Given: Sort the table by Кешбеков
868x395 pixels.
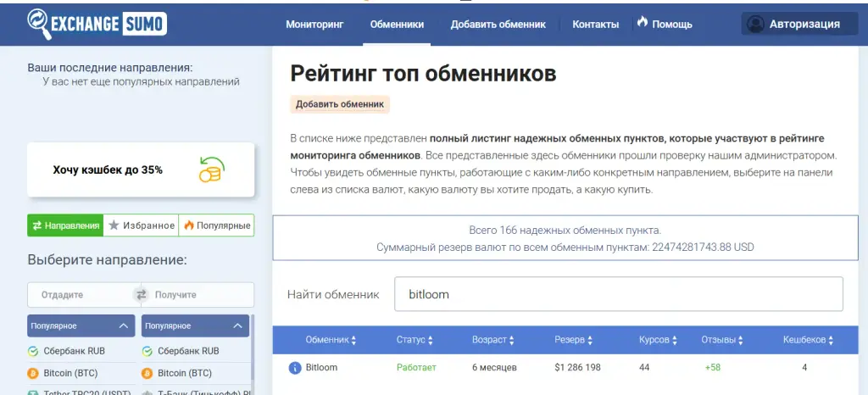Looking at the screenshot, I should [x=808, y=340].
